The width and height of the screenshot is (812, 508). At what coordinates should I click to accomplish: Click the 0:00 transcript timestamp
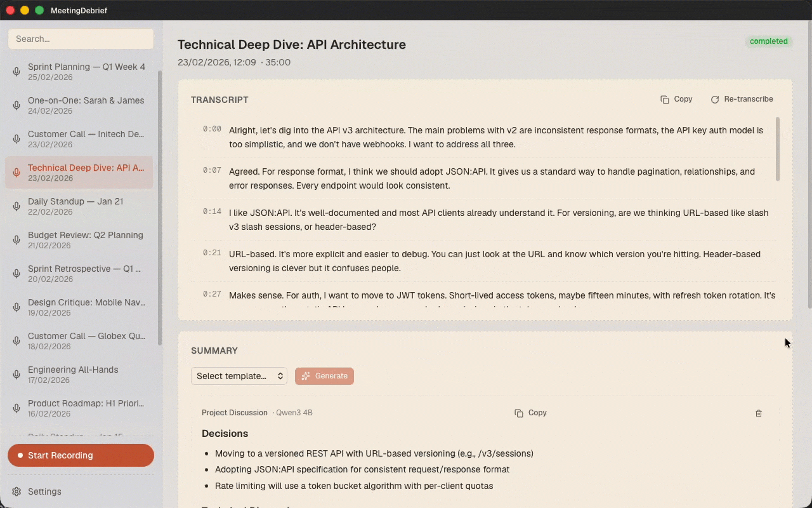coord(212,129)
